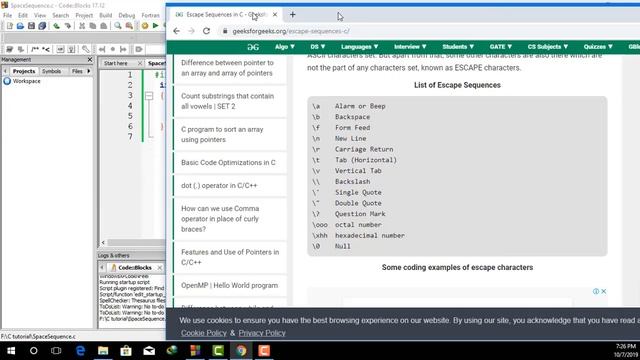This screenshot has width=640, height=360.
Task: Expand Quizzes dropdown in navbar
Action: coord(598,47)
